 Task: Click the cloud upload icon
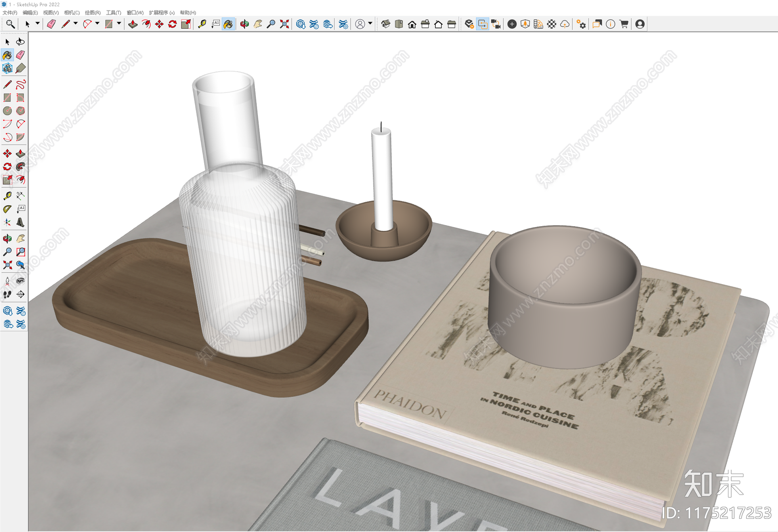pyautogui.click(x=565, y=24)
